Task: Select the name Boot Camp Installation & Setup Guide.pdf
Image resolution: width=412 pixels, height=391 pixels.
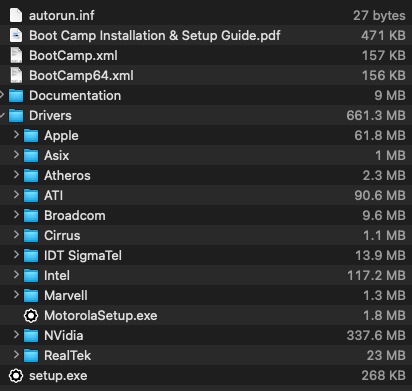Action: coord(155,36)
